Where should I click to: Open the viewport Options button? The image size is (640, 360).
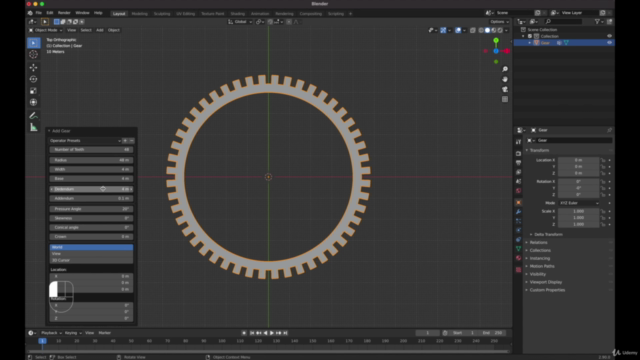click(x=499, y=22)
